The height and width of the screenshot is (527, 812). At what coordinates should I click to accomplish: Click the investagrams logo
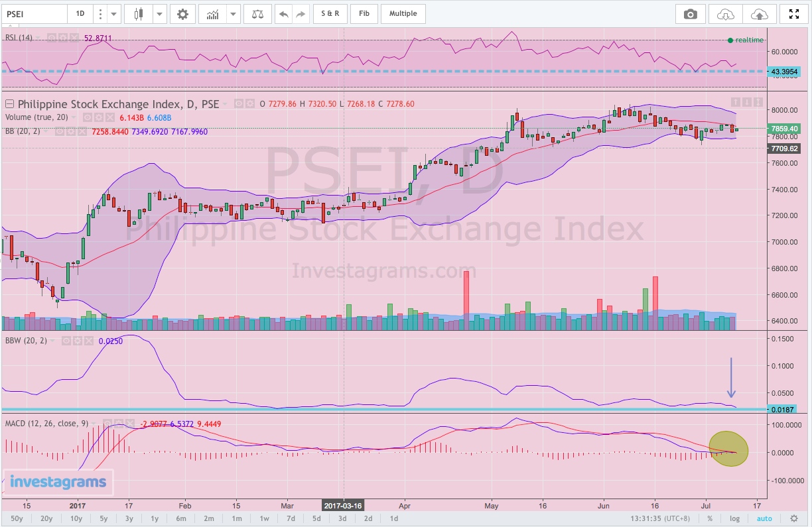pyautogui.click(x=57, y=482)
